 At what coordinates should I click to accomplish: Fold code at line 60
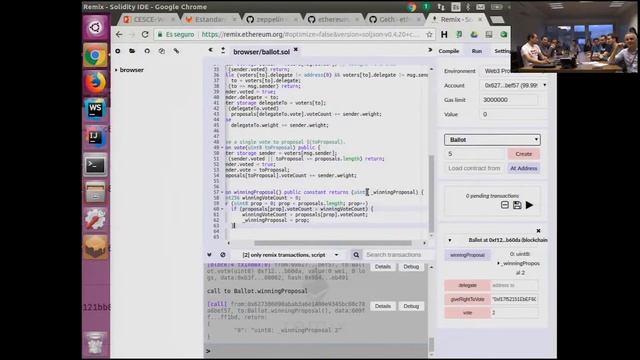222,209
